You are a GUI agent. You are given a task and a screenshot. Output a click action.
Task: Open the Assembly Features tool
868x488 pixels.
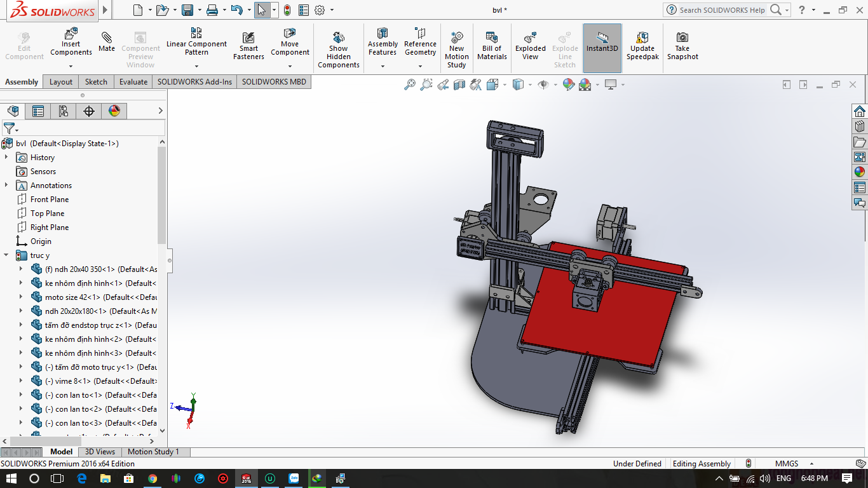pyautogui.click(x=383, y=42)
